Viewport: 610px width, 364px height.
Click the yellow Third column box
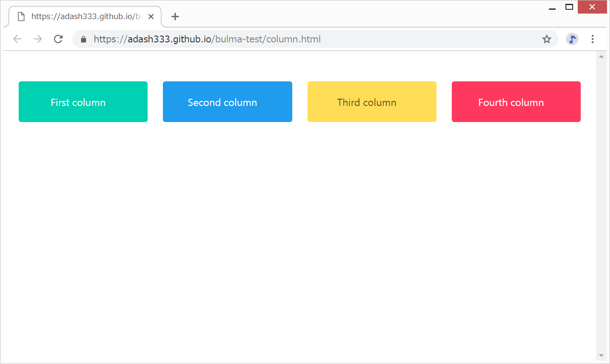pyautogui.click(x=372, y=102)
